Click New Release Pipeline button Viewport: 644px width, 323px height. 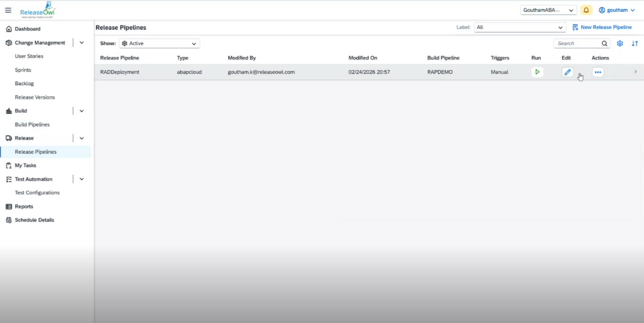[x=602, y=28]
